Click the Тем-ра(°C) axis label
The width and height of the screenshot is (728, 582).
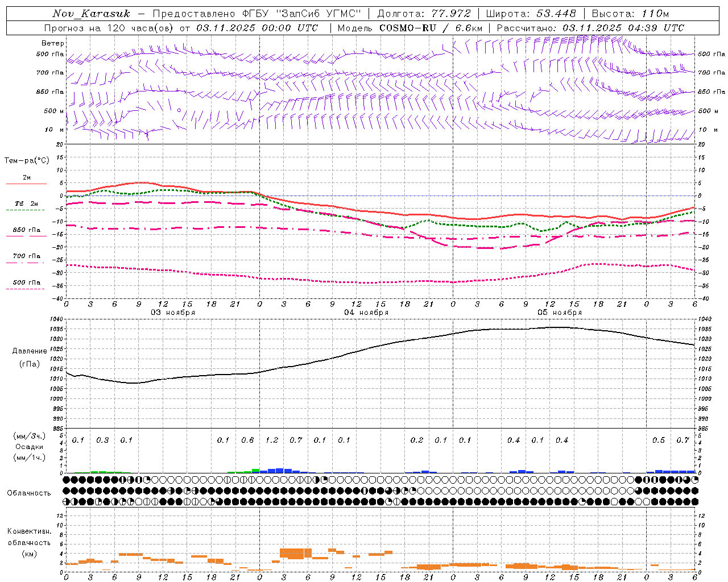27,161
